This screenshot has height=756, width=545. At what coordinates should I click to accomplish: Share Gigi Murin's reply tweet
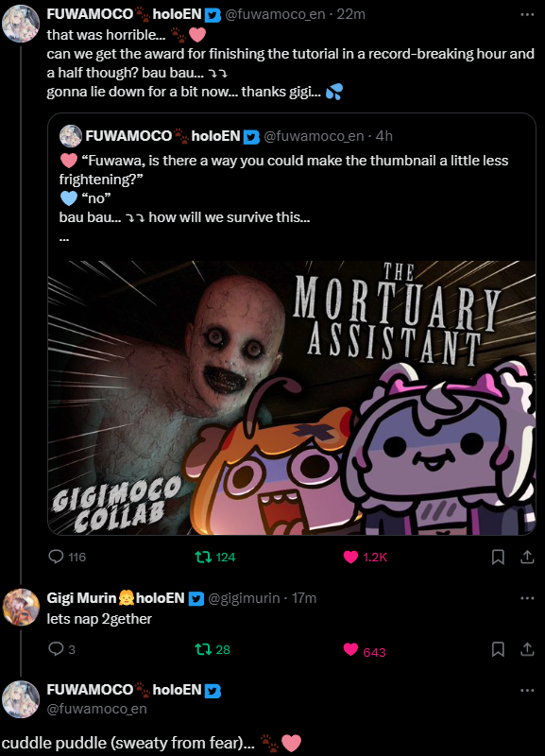(528, 649)
